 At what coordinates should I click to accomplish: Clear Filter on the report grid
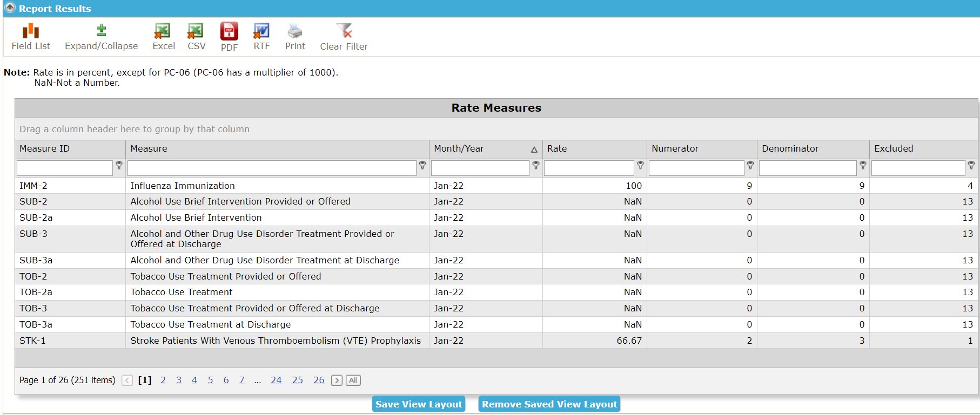(x=344, y=37)
